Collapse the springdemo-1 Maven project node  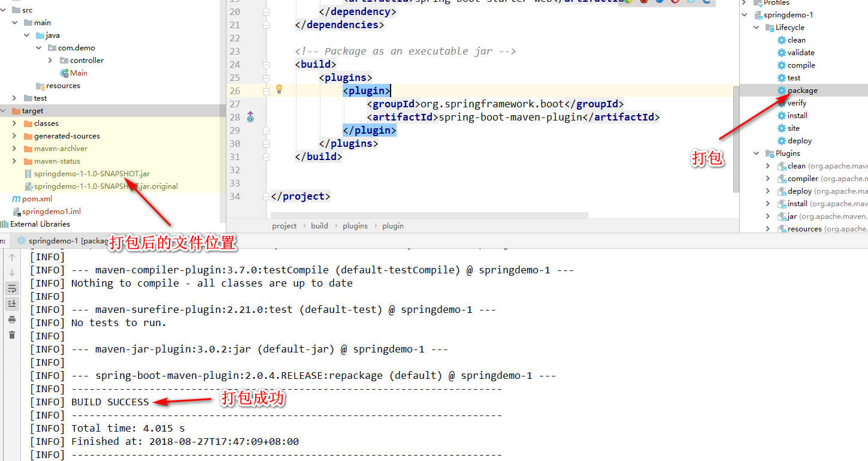click(x=745, y=15)
